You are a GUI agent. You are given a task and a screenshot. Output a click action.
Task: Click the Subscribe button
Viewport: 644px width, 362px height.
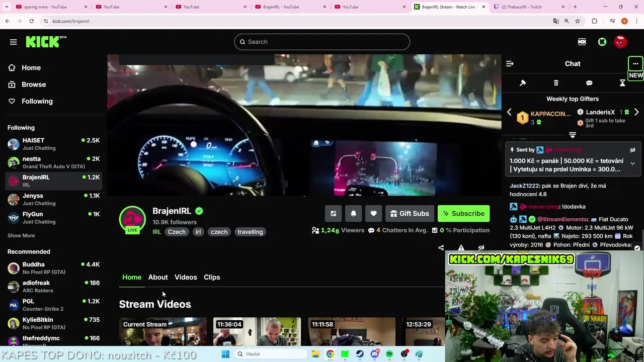(463, 214)
